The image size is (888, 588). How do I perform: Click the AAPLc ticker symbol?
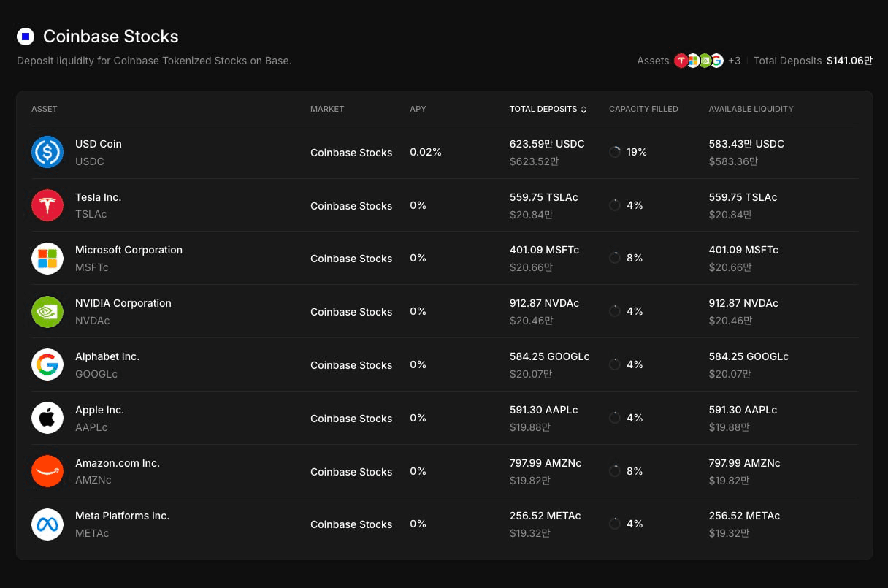(91, 427)
